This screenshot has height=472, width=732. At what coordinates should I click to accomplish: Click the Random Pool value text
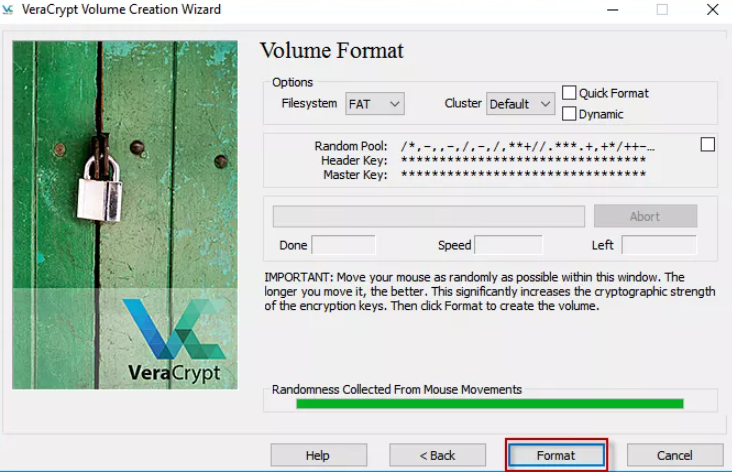pos(528,147)
